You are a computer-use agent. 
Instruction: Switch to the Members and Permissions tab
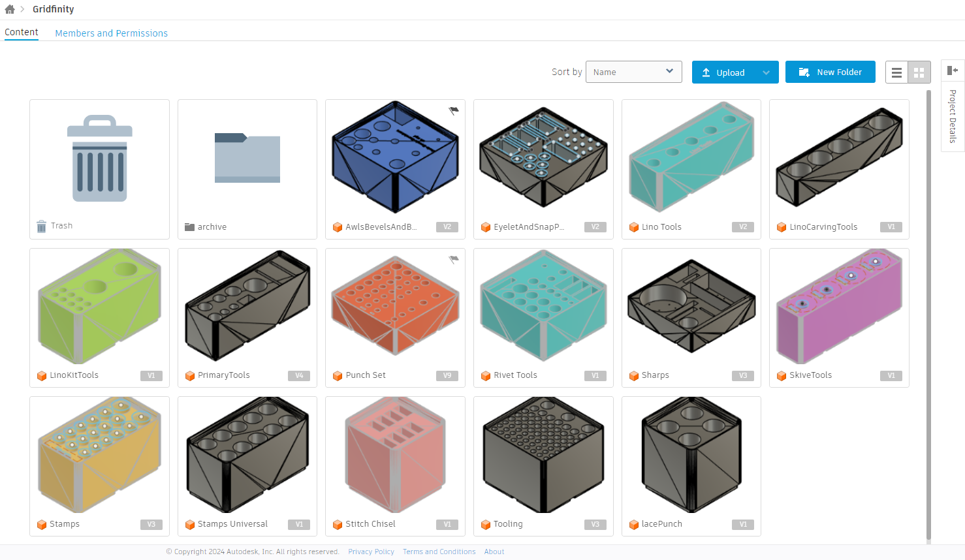pos(111,33)
